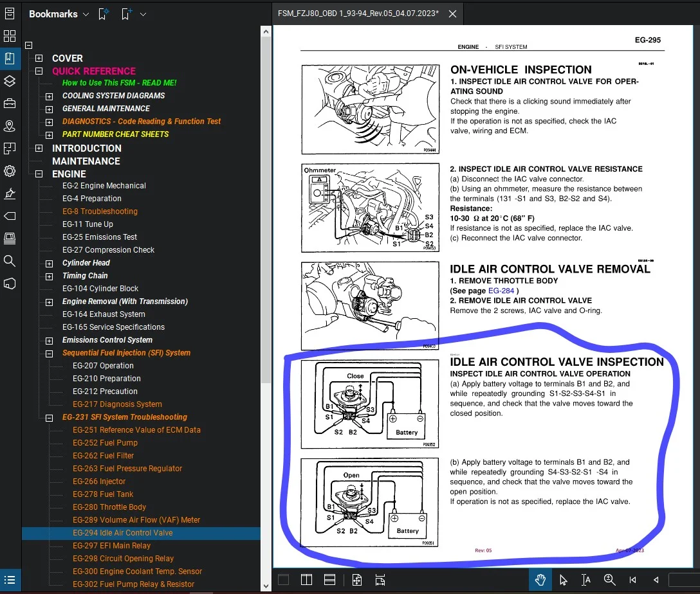Click the bookmarks panel scrollbar thumb
The image size is (700, 594).
click(x=266, y=210)
